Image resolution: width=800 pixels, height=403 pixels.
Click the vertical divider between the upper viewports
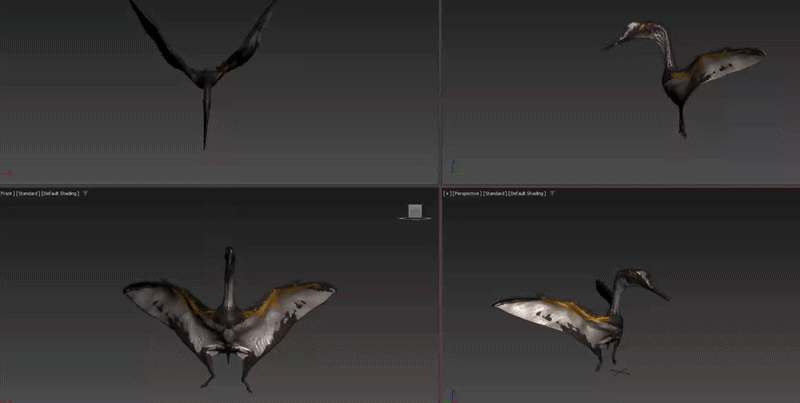(440, 90)
